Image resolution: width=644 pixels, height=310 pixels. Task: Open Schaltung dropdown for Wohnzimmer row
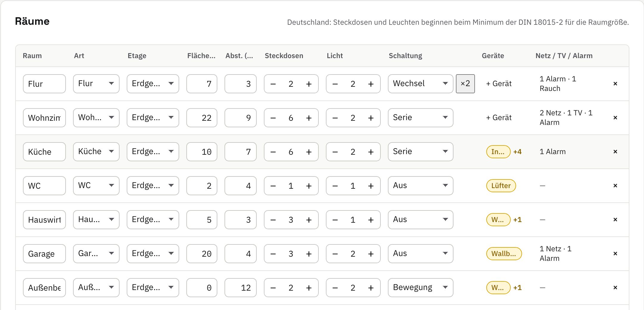click(421, 118)
